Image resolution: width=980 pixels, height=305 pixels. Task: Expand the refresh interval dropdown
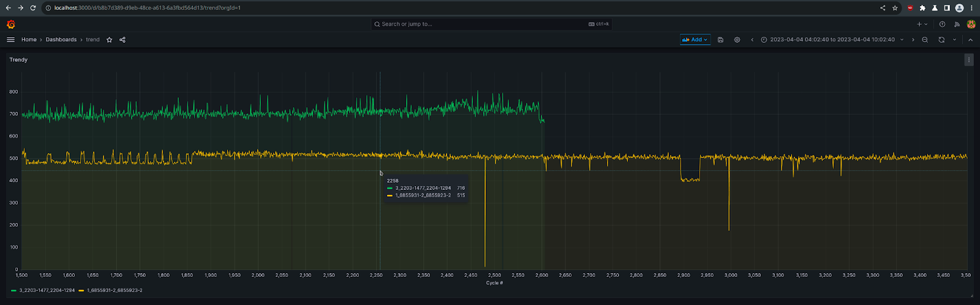954,40
